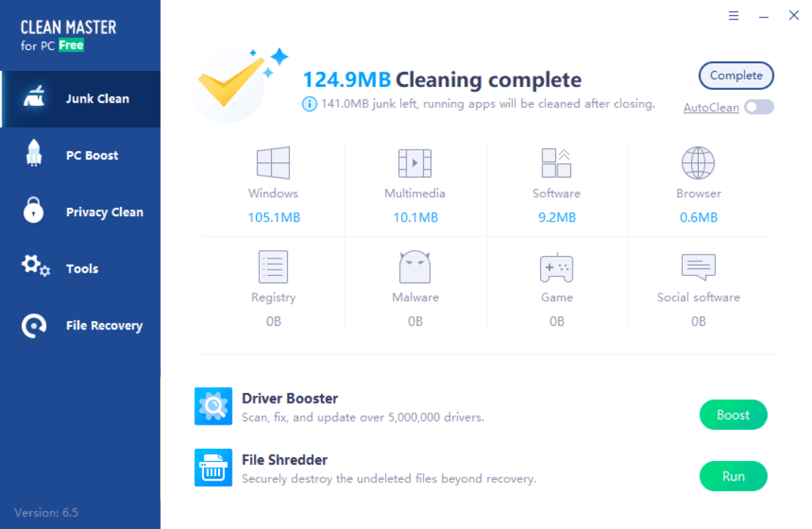
Task: Select the Social software chat icon
Action: coord(699,267)
